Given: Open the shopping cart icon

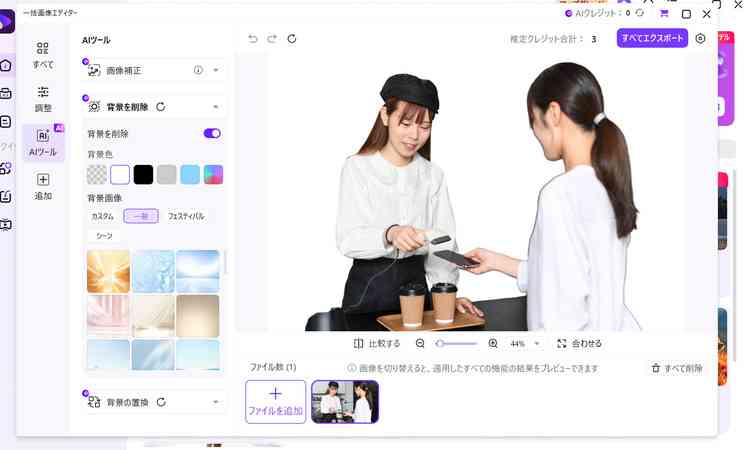Looking at the screenshot, I should pyautogui.click(x=664, y=13).
